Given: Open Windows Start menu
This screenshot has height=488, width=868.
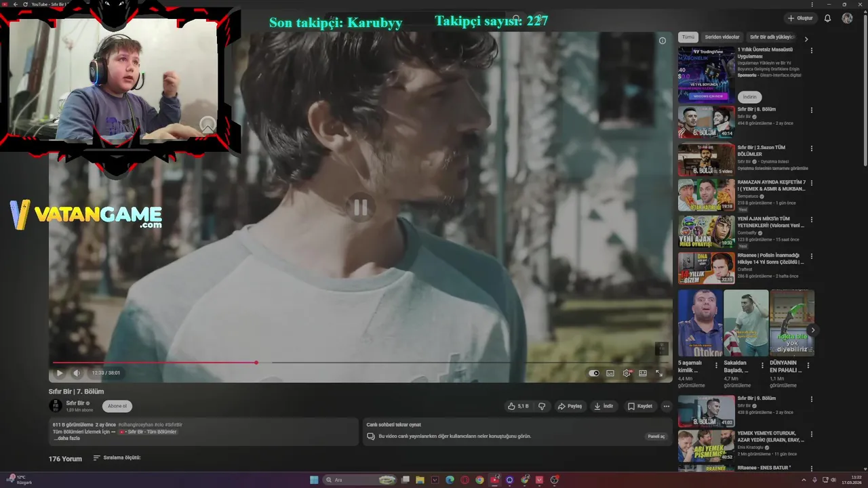Looking at the screenshot, I should click(x=314, y=480).
